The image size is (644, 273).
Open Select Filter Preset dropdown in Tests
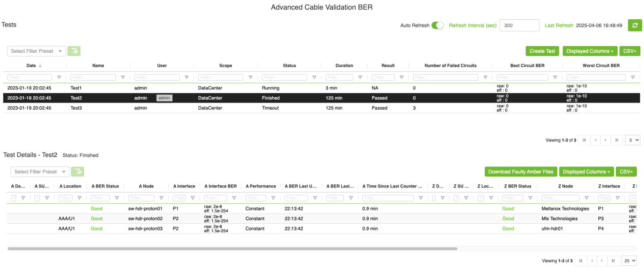click(x=37, y=51)
